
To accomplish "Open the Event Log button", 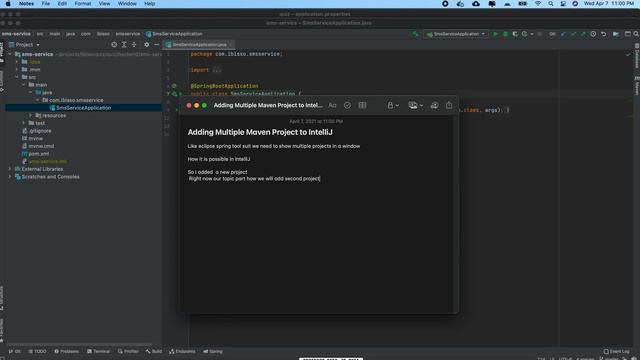I will tap(617, 351).
